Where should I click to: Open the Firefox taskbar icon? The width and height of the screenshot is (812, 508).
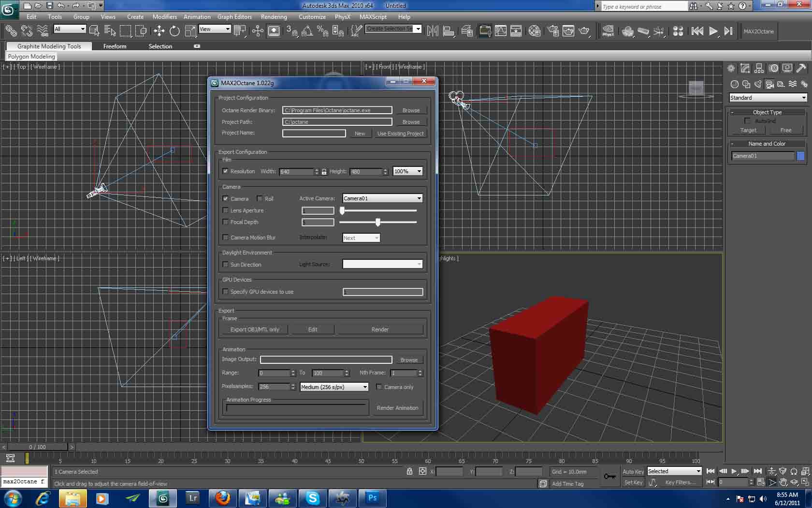(x=223, y=498)
